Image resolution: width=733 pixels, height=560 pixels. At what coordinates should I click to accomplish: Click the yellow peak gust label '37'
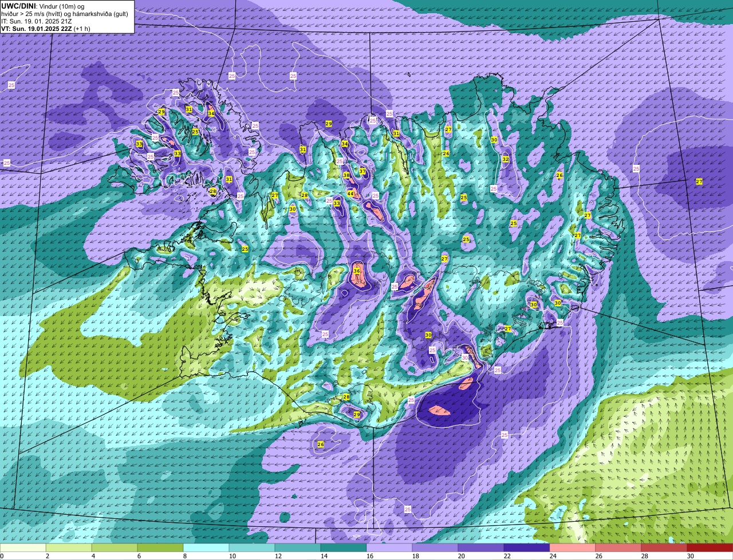click(362, 172)
